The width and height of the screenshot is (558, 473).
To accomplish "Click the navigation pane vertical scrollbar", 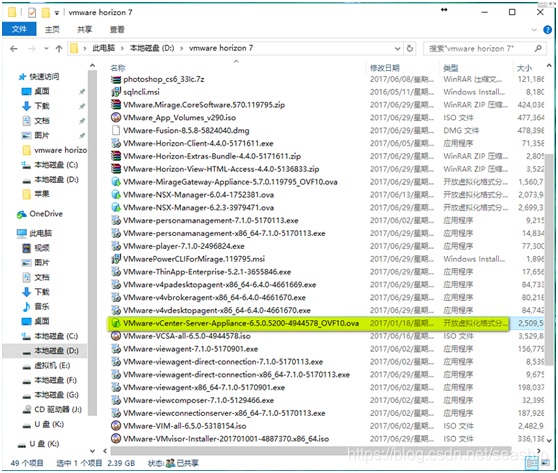I will (x=93, y=242).
